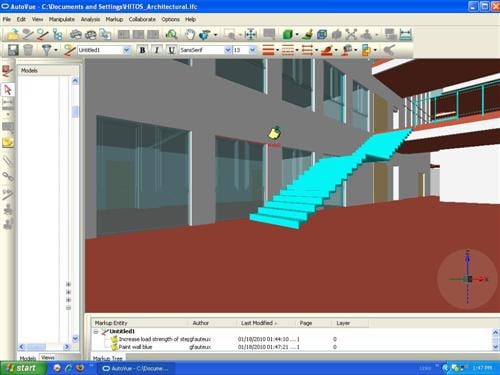Click the copy pages icon beside printers
The width and height of the screenshot is (500, 375).
[x=106, y=34]
